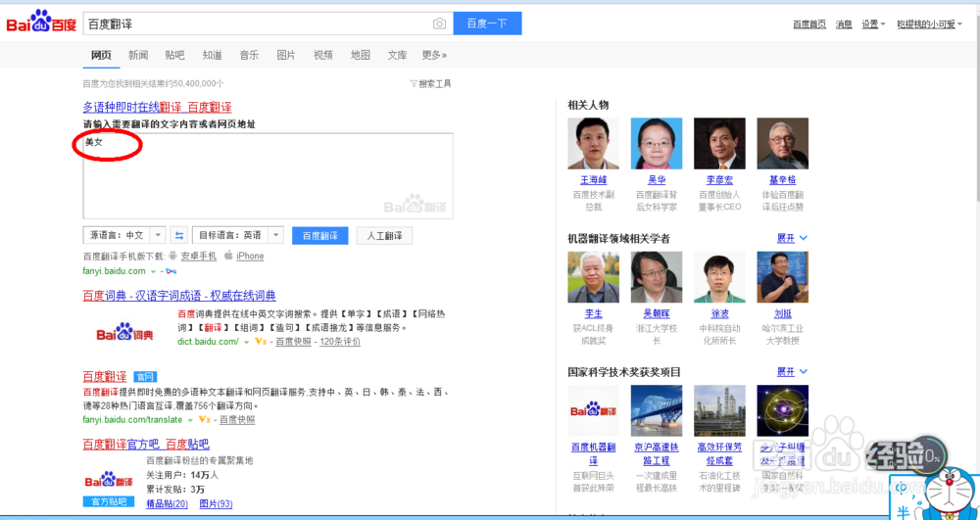The image size is (980, 520).
Task: Click the Android phone download icon
Action: [x=173, y=256]
